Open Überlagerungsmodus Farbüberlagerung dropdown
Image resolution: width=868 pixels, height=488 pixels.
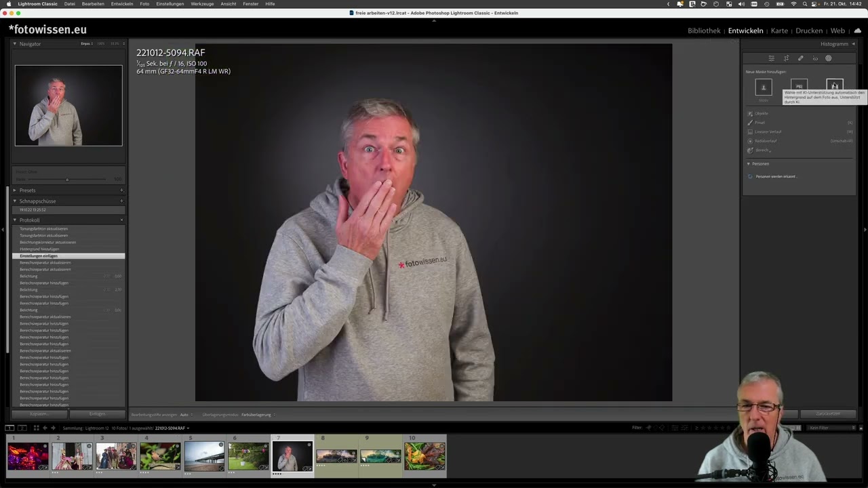tap(258, 415)
